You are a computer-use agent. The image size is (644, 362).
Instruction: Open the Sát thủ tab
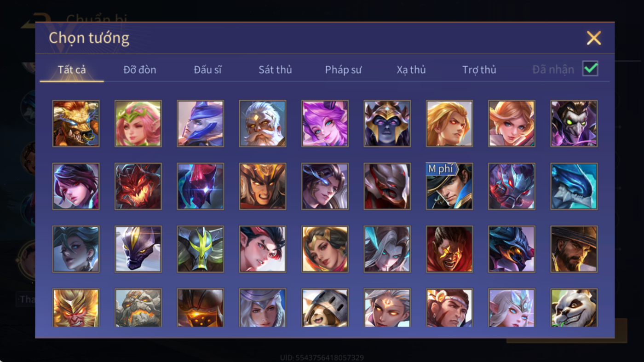(275, 70)
